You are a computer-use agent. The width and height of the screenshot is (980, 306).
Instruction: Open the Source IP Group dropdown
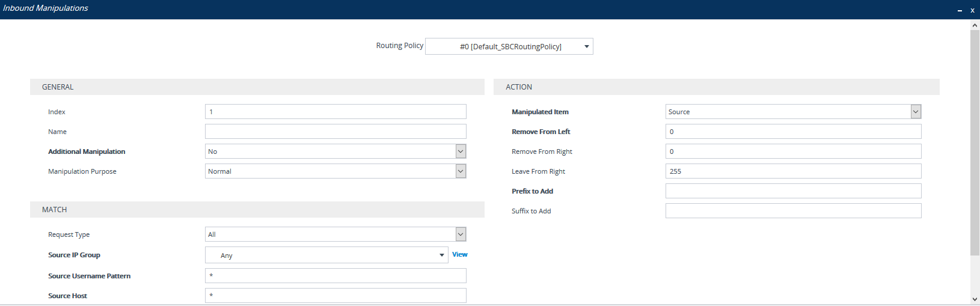(x=327, y=256)
